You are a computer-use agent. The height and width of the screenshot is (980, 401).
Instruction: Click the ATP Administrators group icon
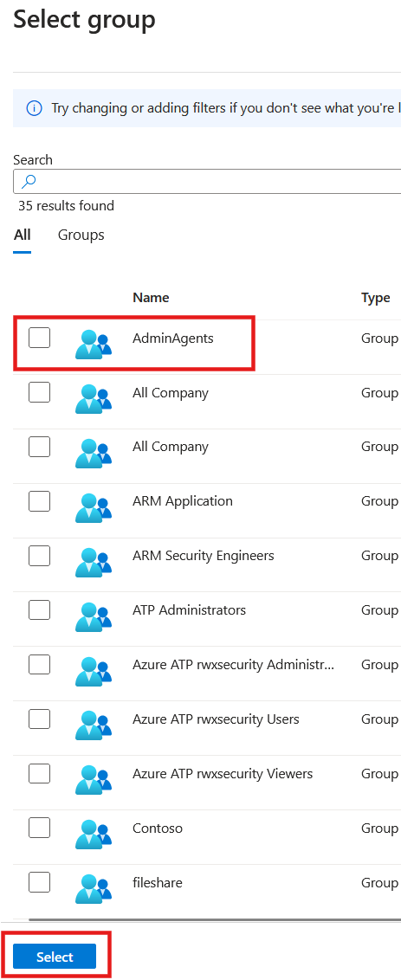[94, 616]
